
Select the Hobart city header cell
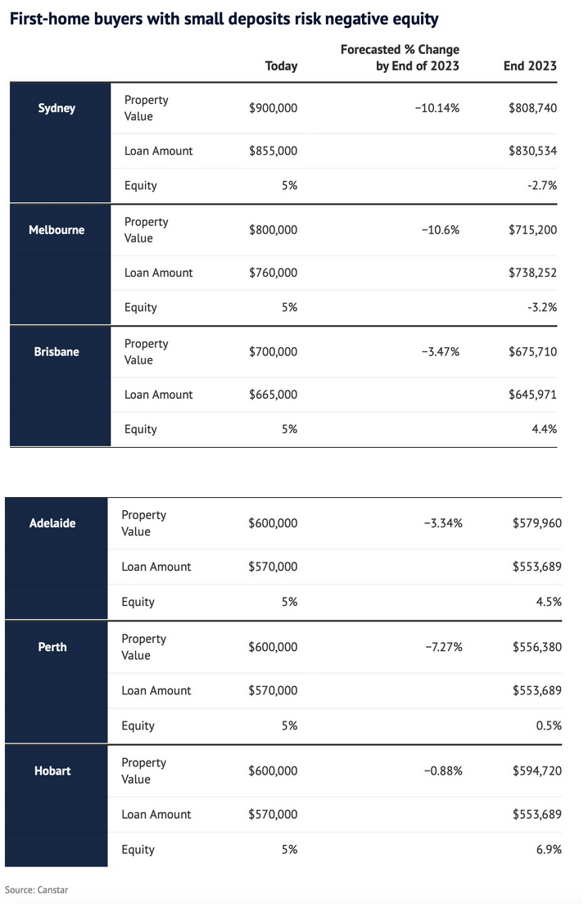tap(56, 806)
